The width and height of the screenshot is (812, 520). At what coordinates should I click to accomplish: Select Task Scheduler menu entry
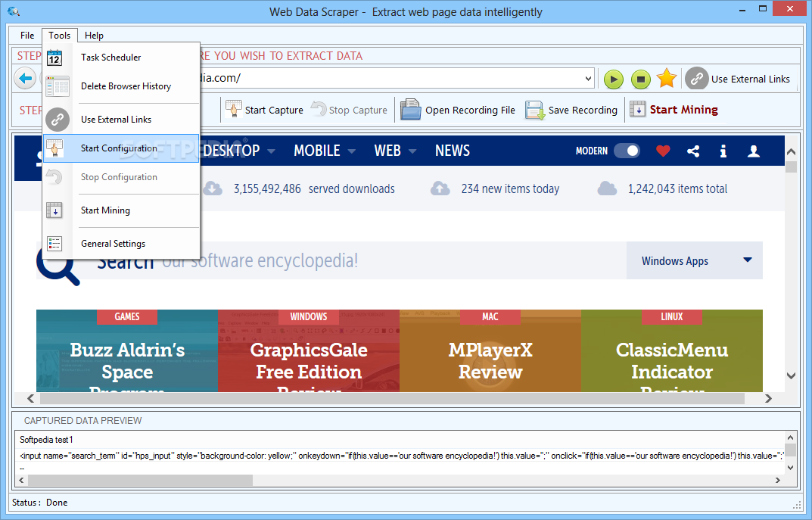121,58
